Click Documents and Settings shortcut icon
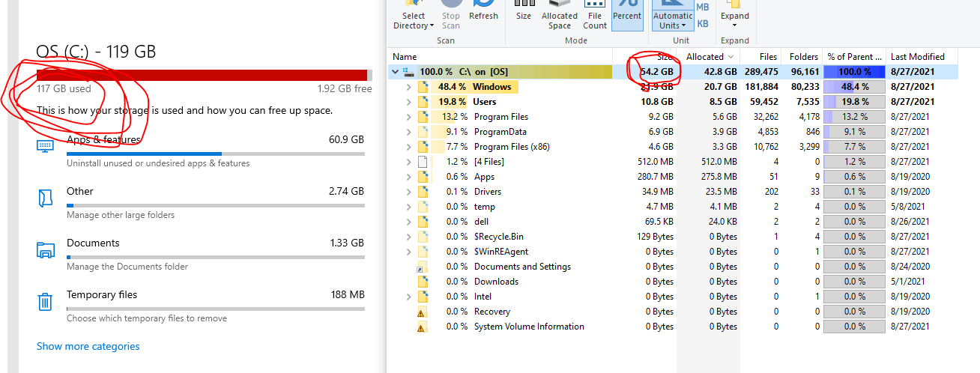 point(421,267)
